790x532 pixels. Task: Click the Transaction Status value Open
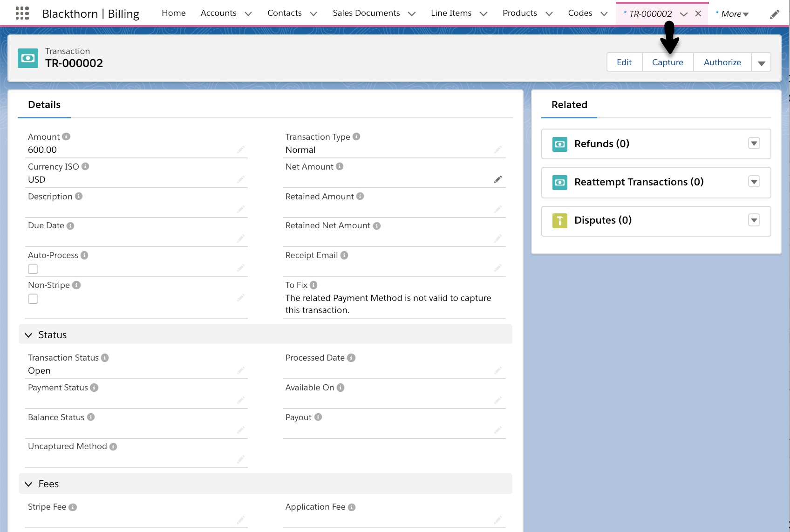tap(39, 370)
